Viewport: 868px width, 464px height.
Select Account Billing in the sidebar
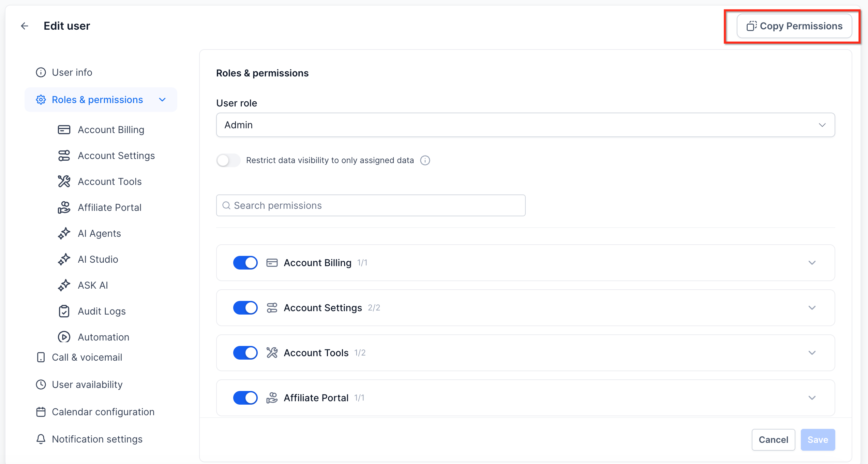point(111,130)
